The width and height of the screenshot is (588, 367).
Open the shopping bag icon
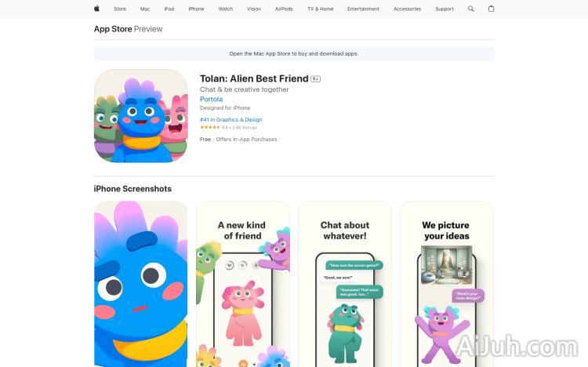(491, 9)
